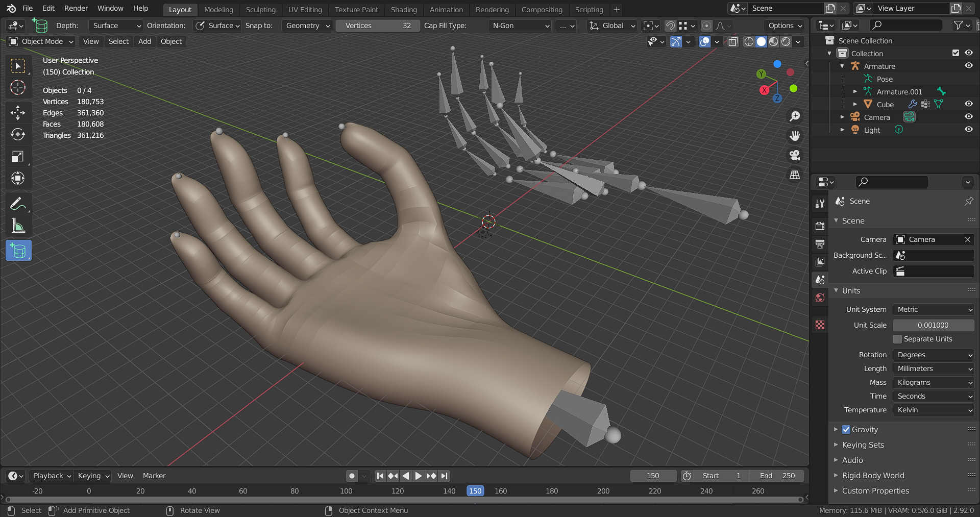Image resolution: width=980 pixels, height=517 pixels.
Task: Click the zoom viewport gizmo icon
Action: (795, 117)
